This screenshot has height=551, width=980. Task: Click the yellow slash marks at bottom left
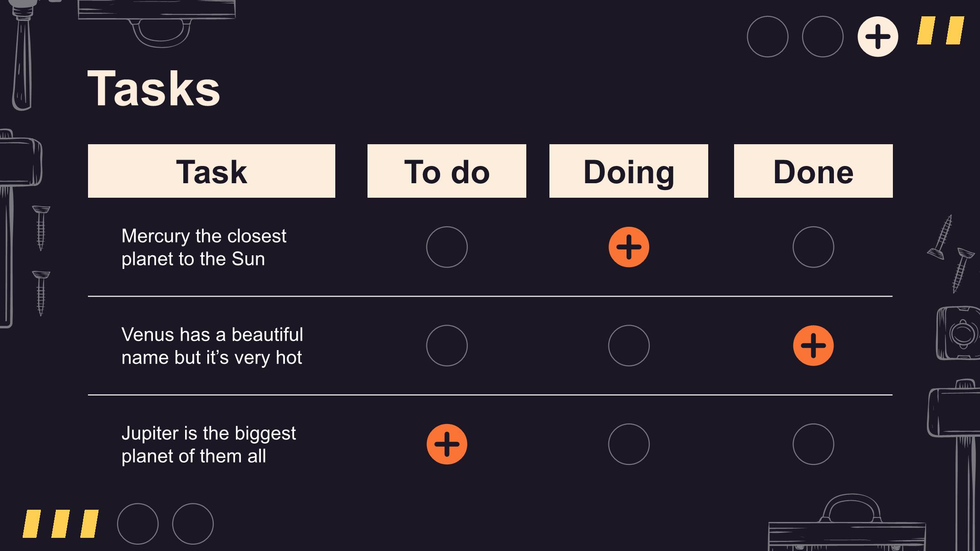click(x=61, y=524)
